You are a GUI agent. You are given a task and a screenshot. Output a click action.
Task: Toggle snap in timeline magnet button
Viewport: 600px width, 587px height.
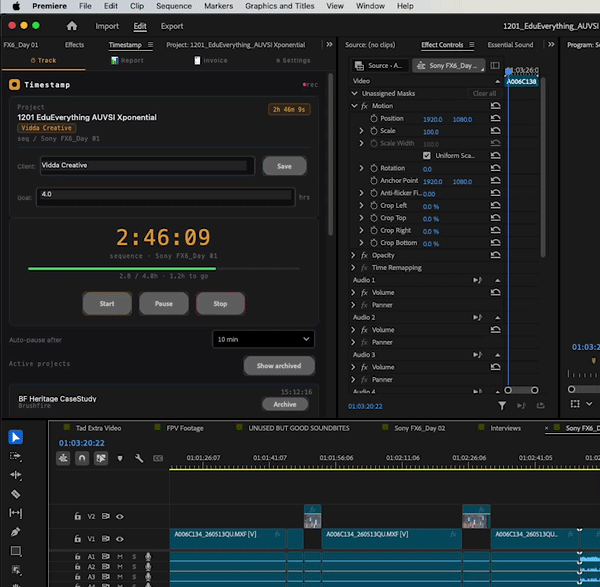tap(82, 458)
